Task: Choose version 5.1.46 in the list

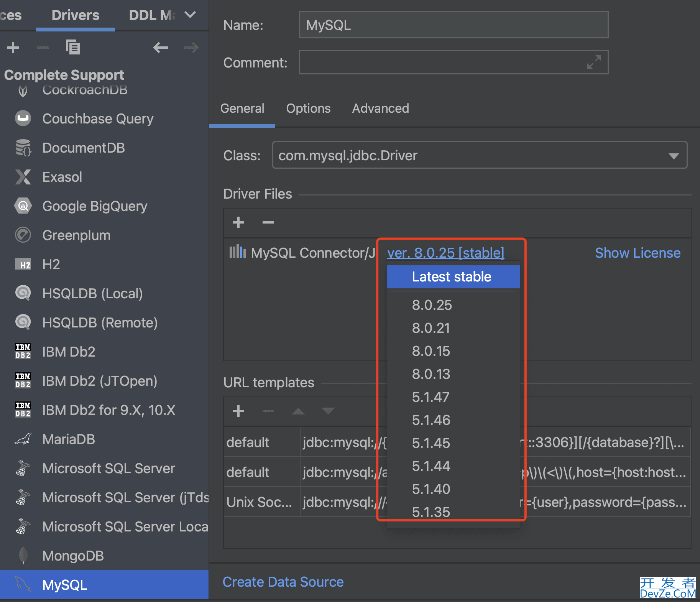Action: click(x=453, y=420)
